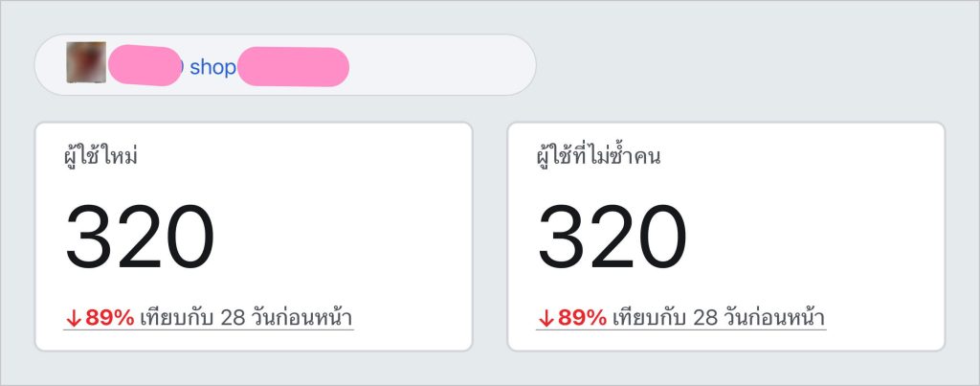Click the number 28 in the ผู้ใช้ใหม่ comparison line
The width and height of the screenshot is (980, 386).
tap(234, 318)
